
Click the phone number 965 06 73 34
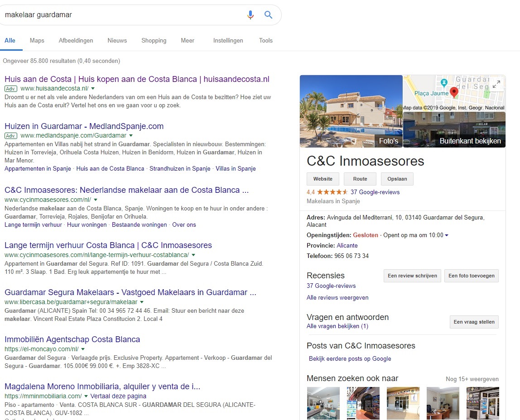[x=351, y=256]
